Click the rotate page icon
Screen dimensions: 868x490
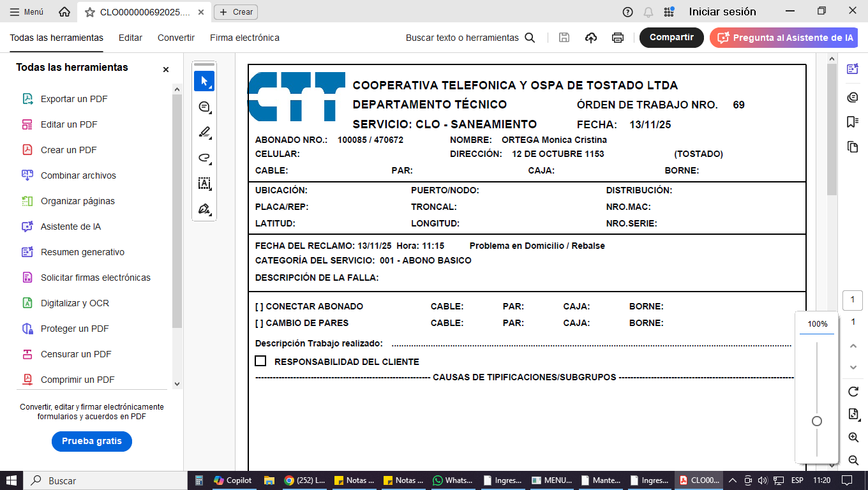tap(853, 392)
